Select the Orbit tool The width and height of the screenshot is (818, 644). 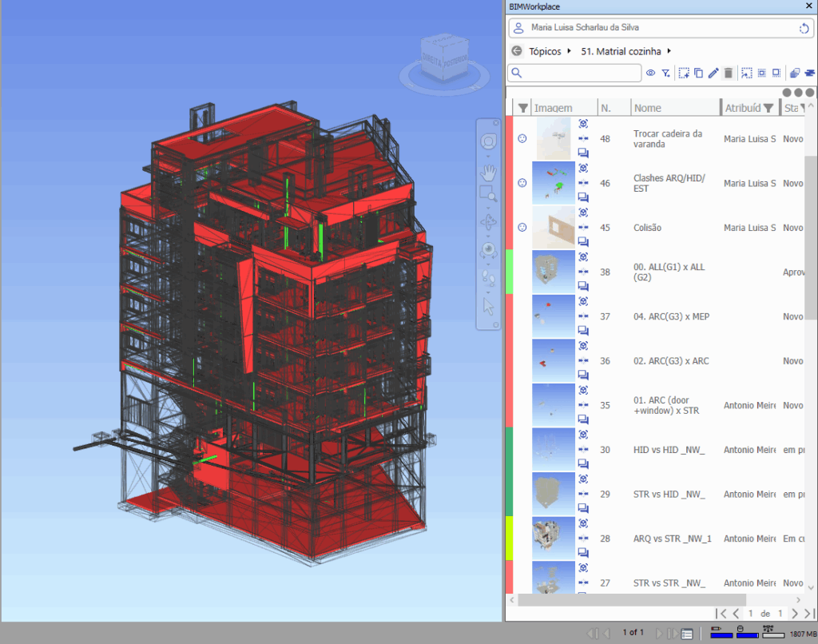click(488, 222)
